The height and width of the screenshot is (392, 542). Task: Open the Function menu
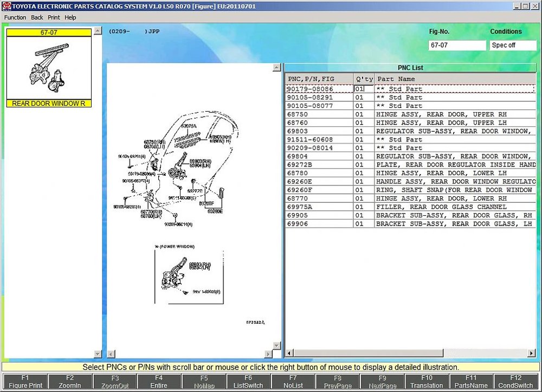[15, 17]
